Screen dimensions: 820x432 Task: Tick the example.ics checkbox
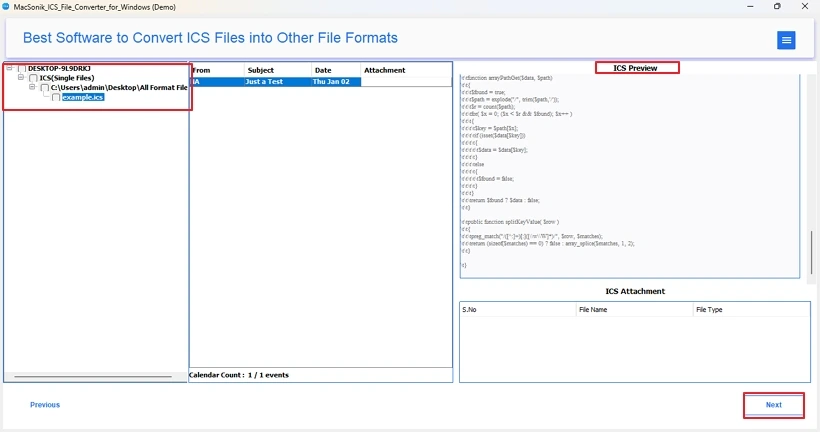56,97
